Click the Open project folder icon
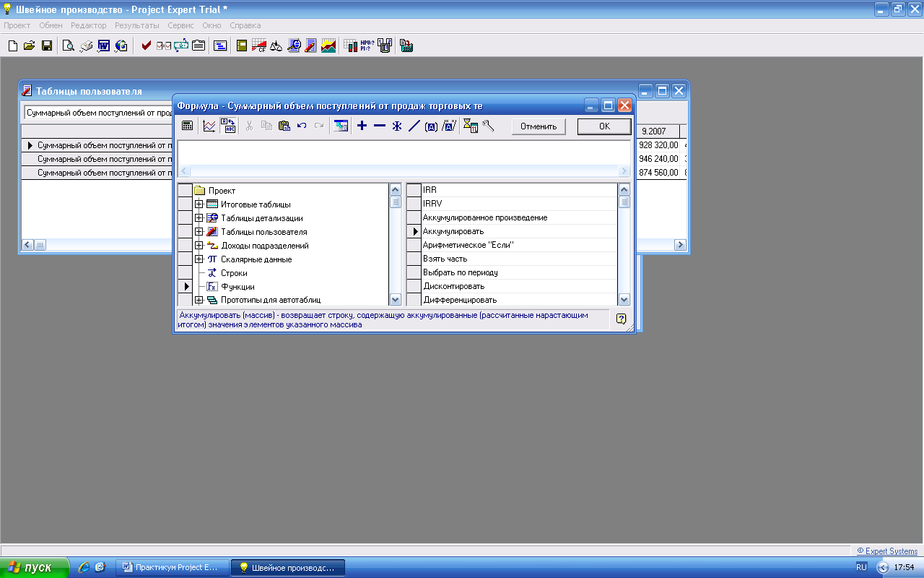This screenshot has height=578, width=924. point(30,46)
